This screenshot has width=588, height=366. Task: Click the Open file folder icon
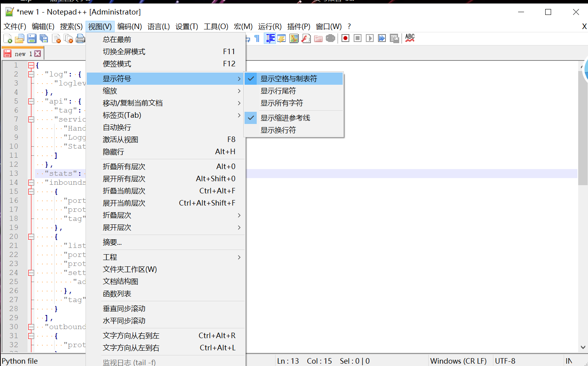coord(20,38)
